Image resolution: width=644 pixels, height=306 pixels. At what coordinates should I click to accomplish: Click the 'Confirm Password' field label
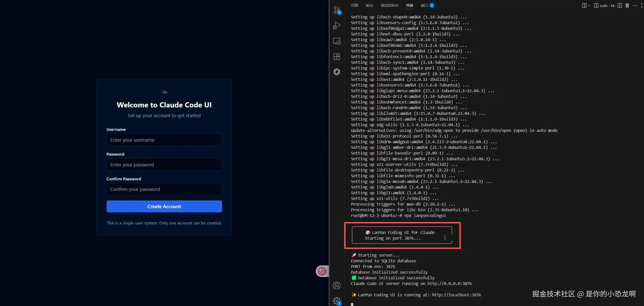tap(124, 179)
